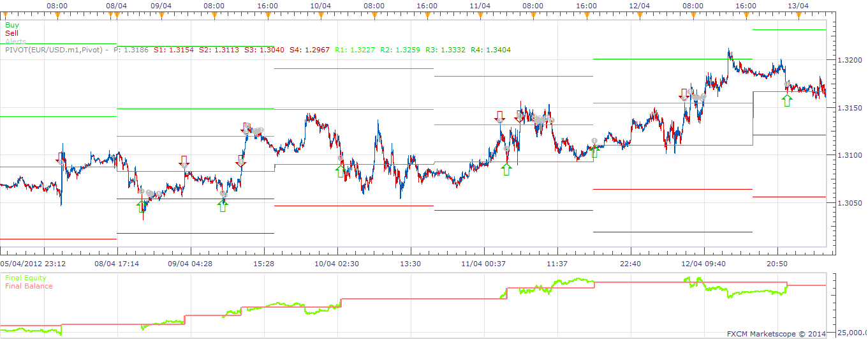The height and width of the screenshot is (339, 868).
Task: Click the orange marker under 10/04
Action: point(321,15)
